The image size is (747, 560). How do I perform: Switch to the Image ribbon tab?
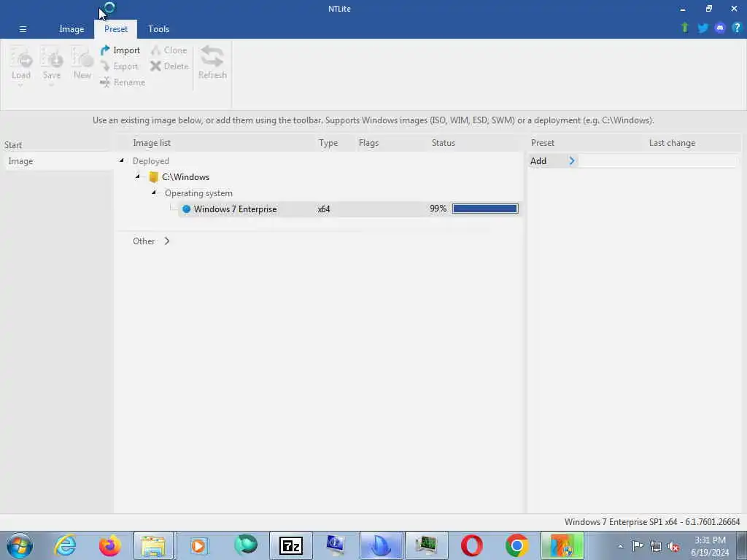click(71, 29)
